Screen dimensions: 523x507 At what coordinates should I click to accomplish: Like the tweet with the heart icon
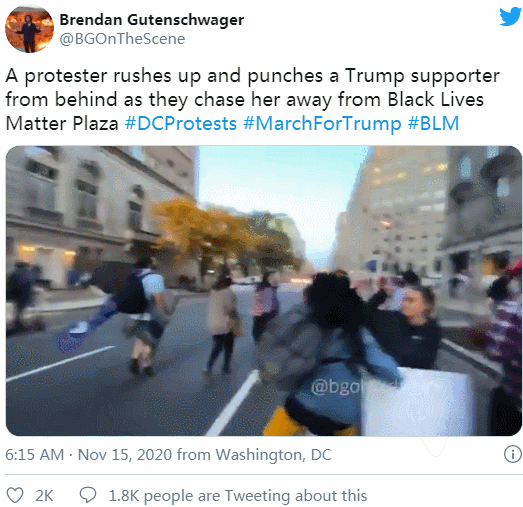click(x=15, y=495)
